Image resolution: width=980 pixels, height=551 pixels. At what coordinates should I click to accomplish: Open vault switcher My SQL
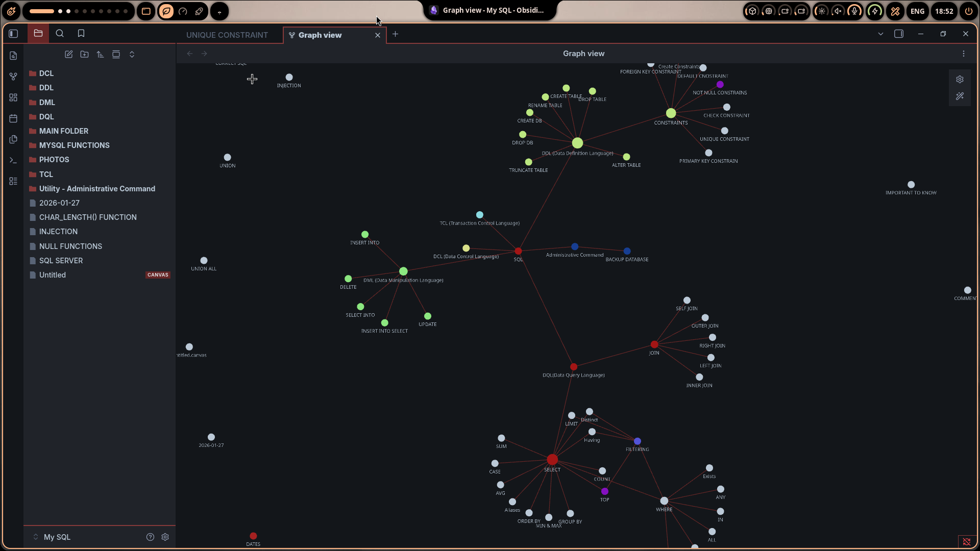[x=56, y=537]
